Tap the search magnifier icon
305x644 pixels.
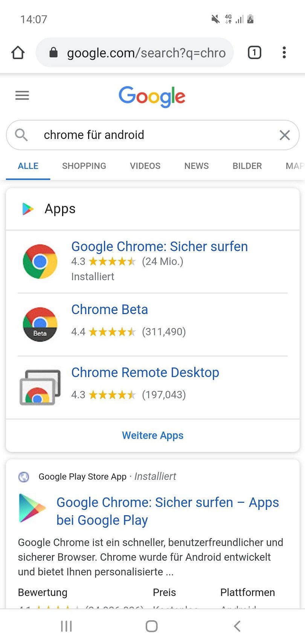pyautogui.click(x=21, y=135)
